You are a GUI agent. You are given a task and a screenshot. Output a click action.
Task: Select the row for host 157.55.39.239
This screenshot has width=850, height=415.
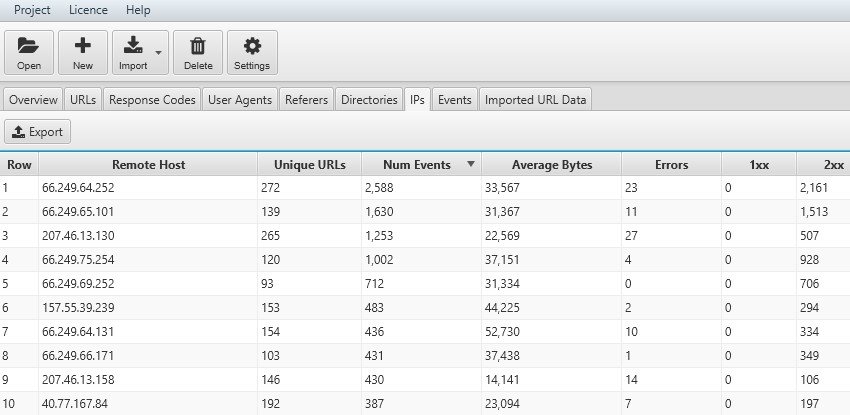(x=425, y=308)
